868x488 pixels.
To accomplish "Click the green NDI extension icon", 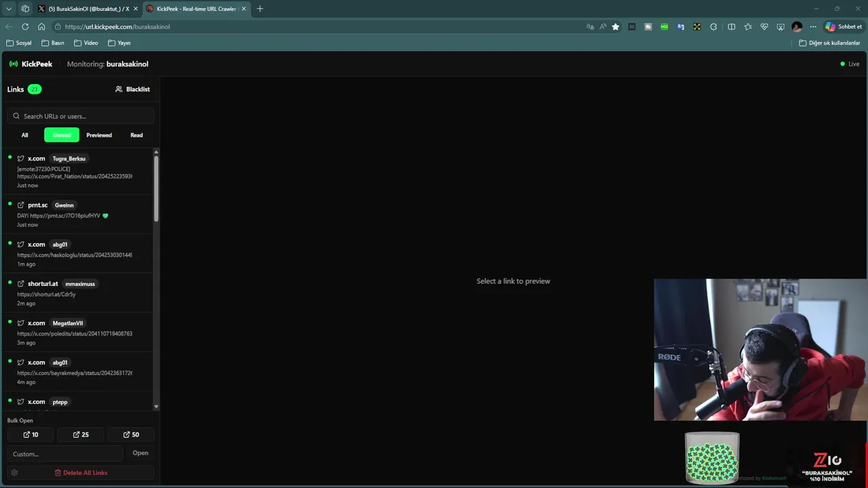I will pos(665,26).
